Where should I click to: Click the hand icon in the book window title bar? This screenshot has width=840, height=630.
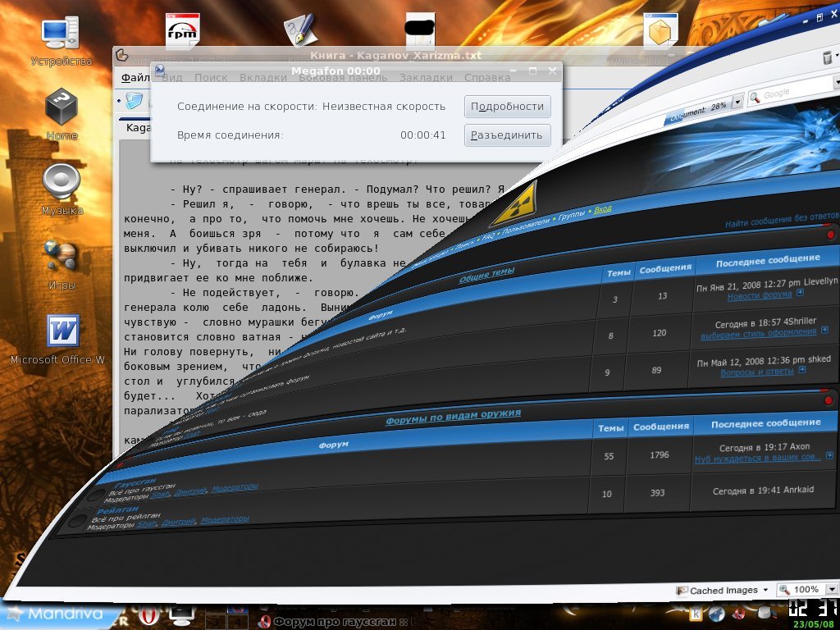coord(122,55)
